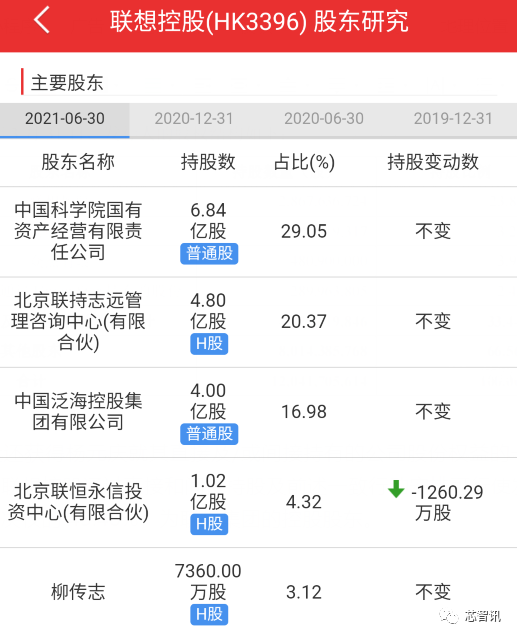Select shareholder 北京联持志远管理咨询中心
This screenshot has width=517, height=639.
pyautogui.click(x=78, y=321)
